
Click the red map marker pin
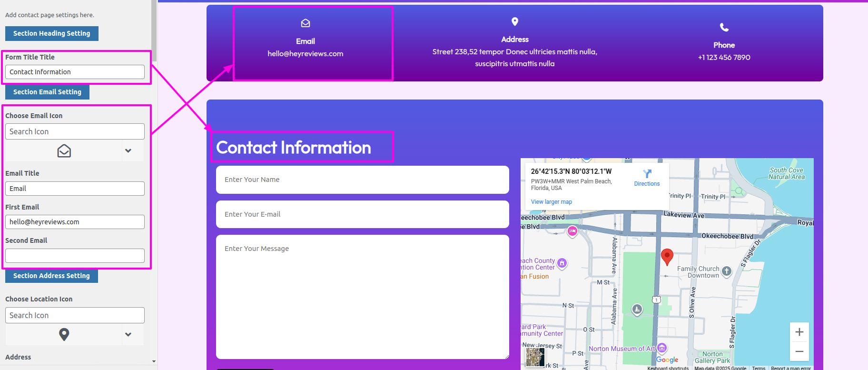tap(667, 256)
